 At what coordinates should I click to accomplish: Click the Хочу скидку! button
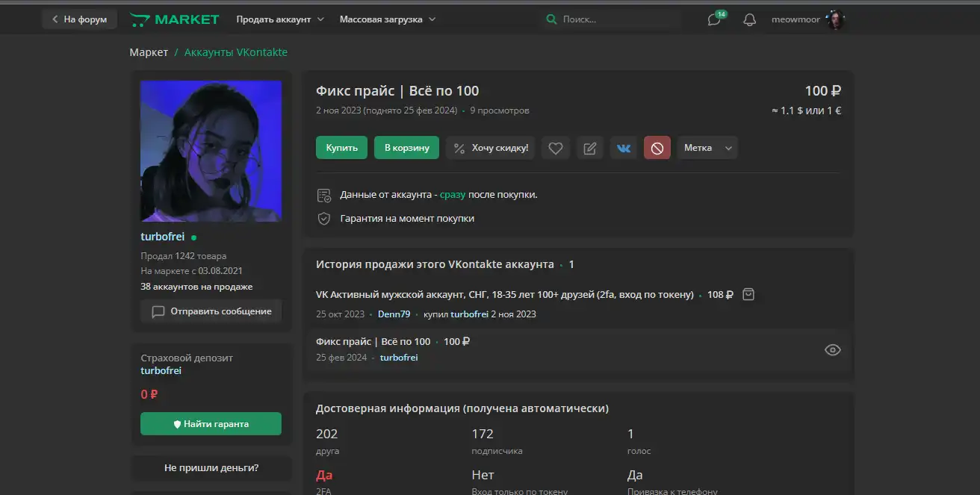(x=491, y=148)
